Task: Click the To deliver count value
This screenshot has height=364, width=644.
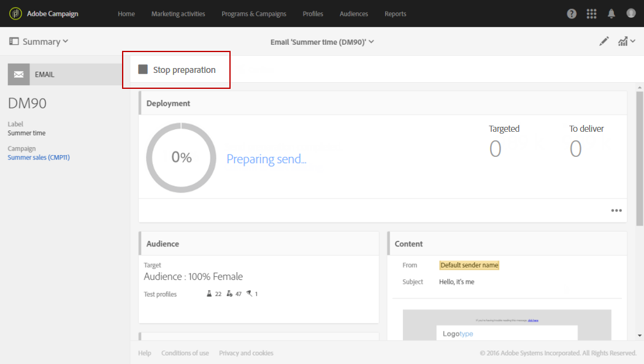Action: pyautogui.click(x=575, y=148)
